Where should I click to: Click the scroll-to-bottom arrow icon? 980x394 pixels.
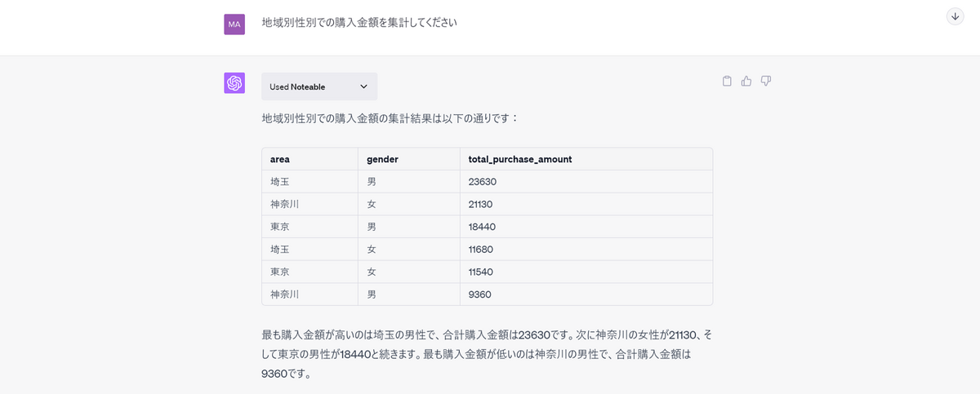[x=955, y=16]
